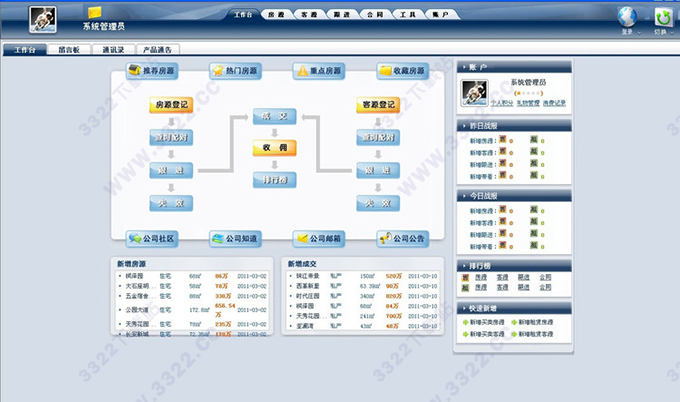Open the 重点房源 warning icon button
This screenshot has width=680, height=402.
[x=319, y=71]
